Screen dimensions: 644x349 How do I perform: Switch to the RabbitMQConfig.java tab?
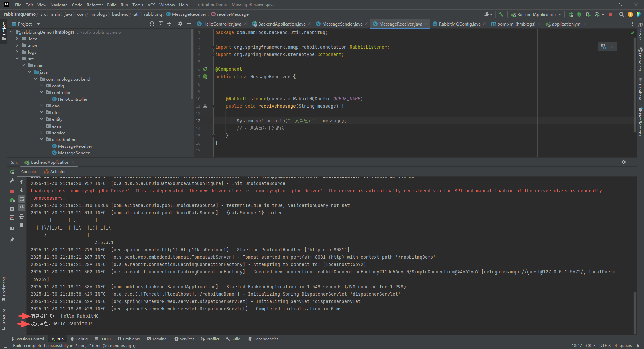(460, 24)
